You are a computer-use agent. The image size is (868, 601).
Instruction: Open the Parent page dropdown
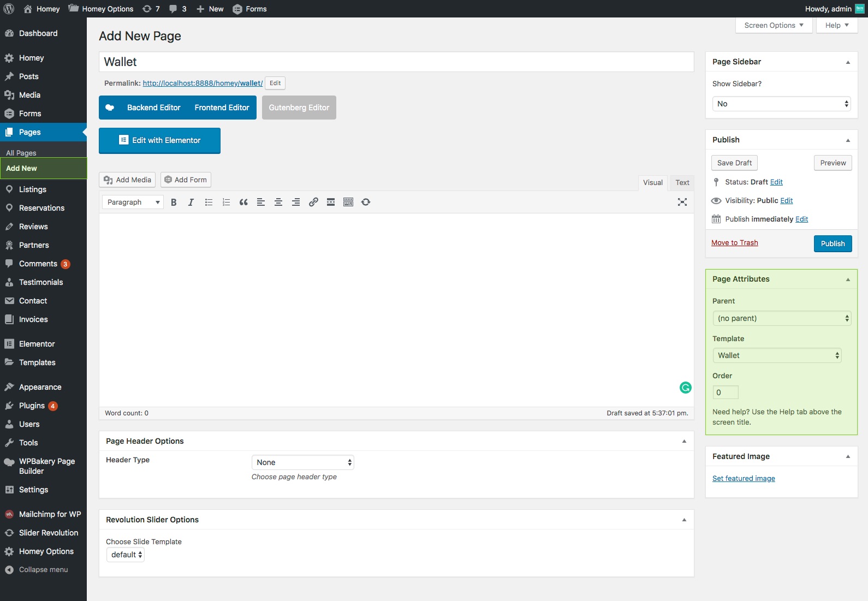782,318
